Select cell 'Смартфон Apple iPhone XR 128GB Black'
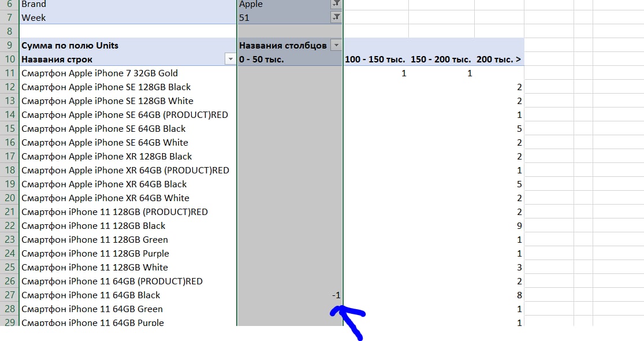Image resolution: width=644 pixels, height=341 pixels. coord(128,157)
